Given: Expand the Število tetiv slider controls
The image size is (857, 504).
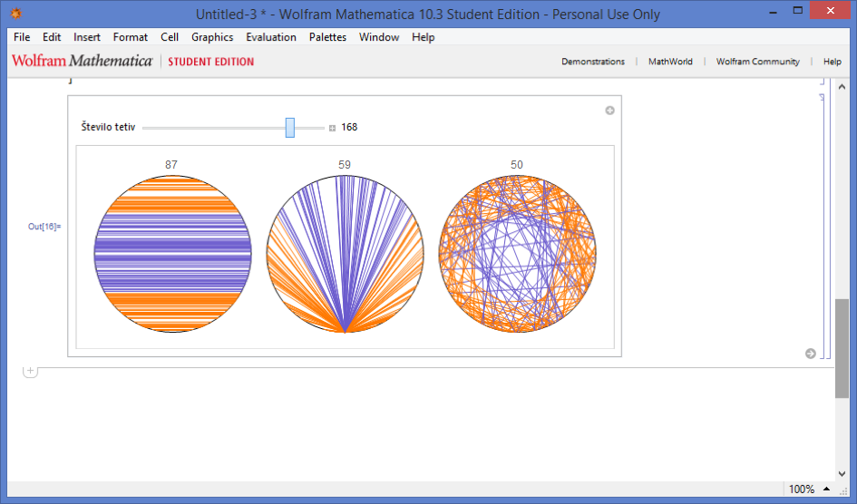Looking at the screenshot, I should [x=332, y=128].
